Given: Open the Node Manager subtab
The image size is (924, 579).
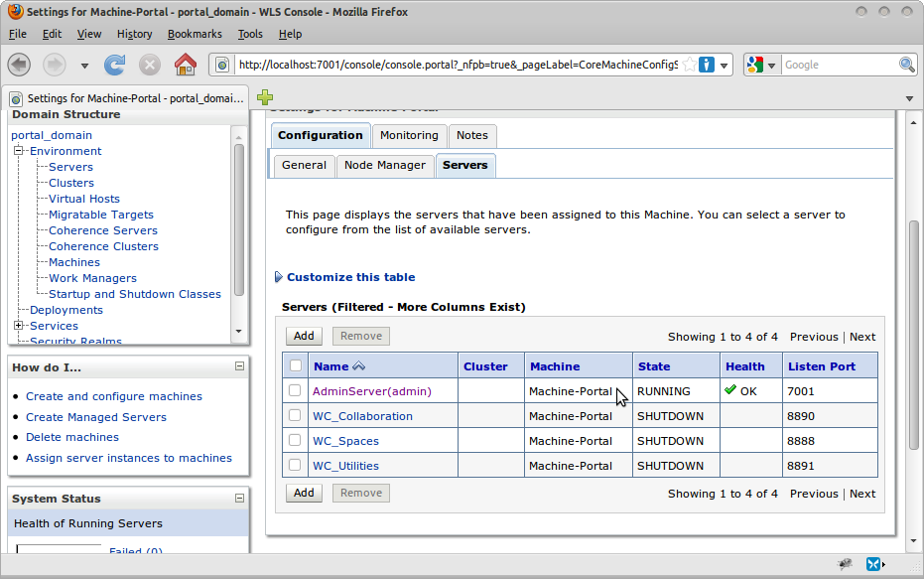Looking at the screenshot, I should [385, 165].
